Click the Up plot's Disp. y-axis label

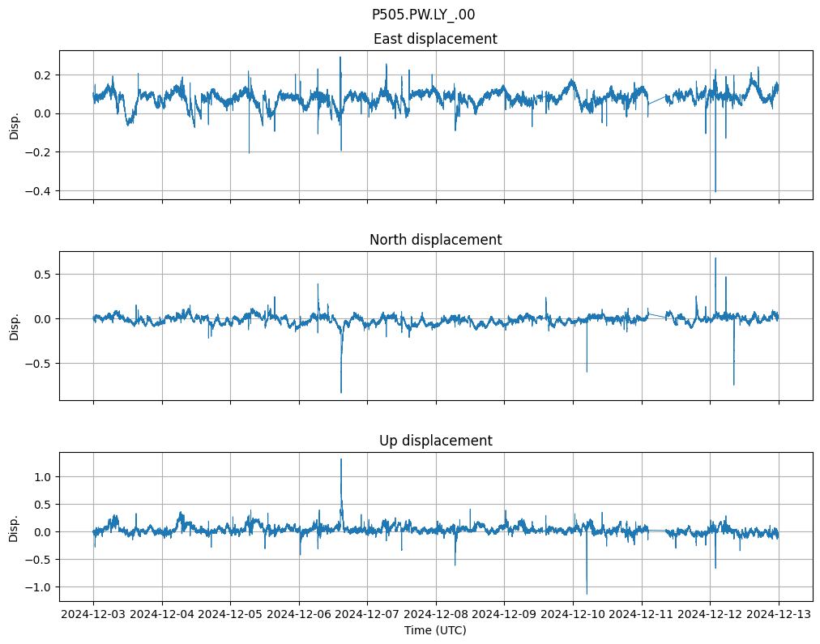pos(14,527)
